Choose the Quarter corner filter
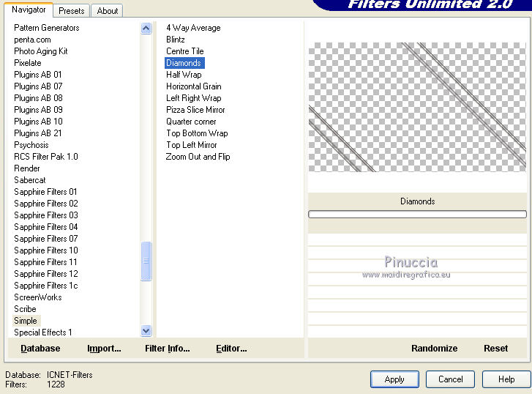Image resolution: width=532 pixels, height=394 pixels. coord(191,122)
